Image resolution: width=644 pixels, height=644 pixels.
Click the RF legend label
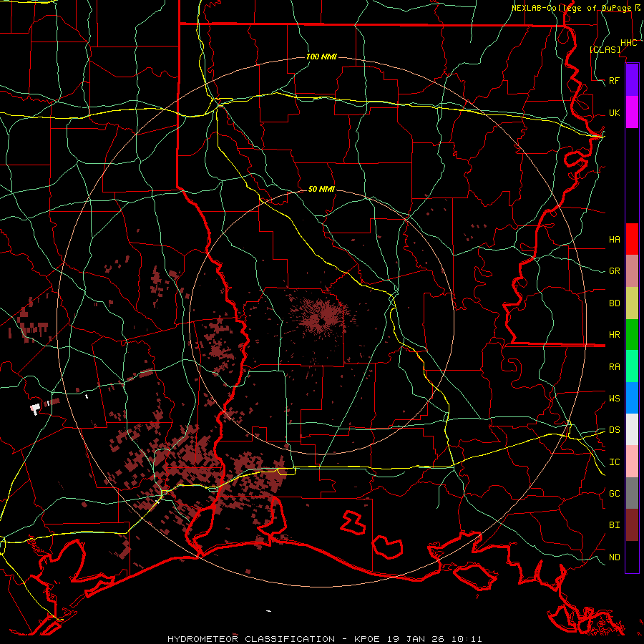(614, 80)
